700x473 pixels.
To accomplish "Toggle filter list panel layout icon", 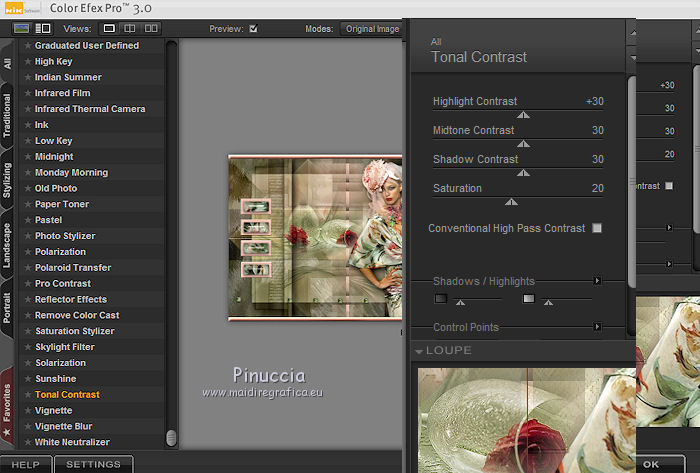I will 43,29.
